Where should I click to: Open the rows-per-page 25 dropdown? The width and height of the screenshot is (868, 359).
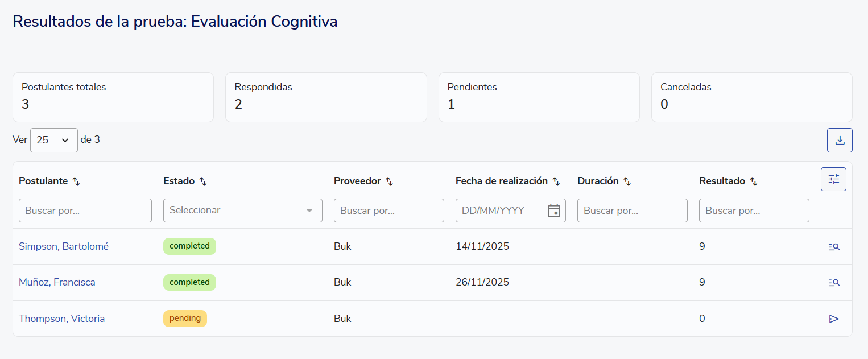[53, 140]
